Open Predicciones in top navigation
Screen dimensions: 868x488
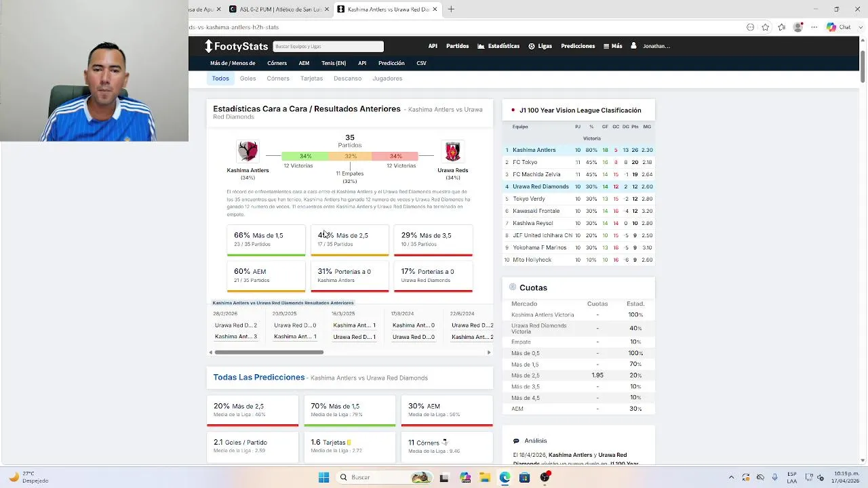tap(578, 46)
